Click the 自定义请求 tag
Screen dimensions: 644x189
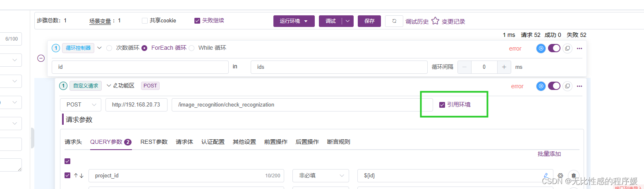pos(86,86)
